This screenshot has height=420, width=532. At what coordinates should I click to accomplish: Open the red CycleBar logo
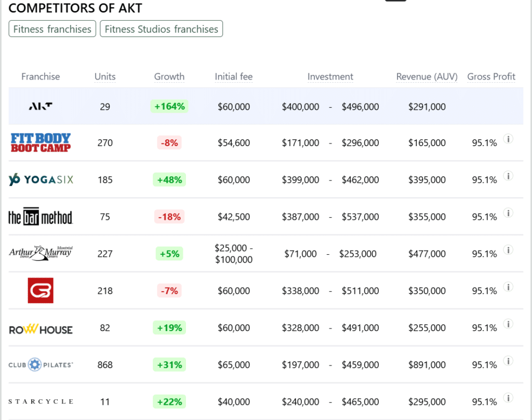point(41,290)
